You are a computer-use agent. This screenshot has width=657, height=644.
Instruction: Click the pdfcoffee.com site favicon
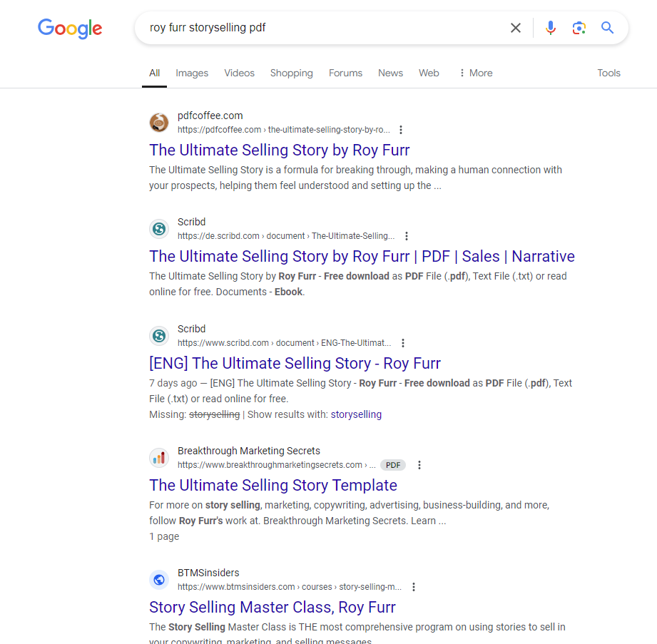[159, 123]
